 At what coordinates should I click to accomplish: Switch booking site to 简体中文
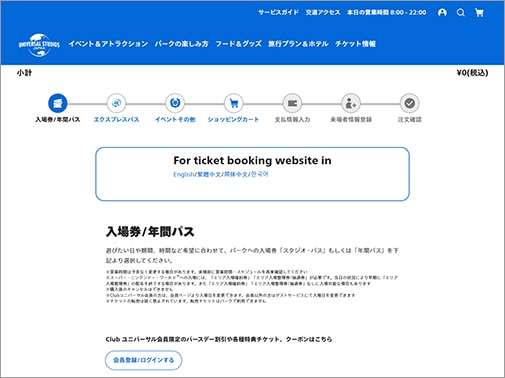(236, 174)
